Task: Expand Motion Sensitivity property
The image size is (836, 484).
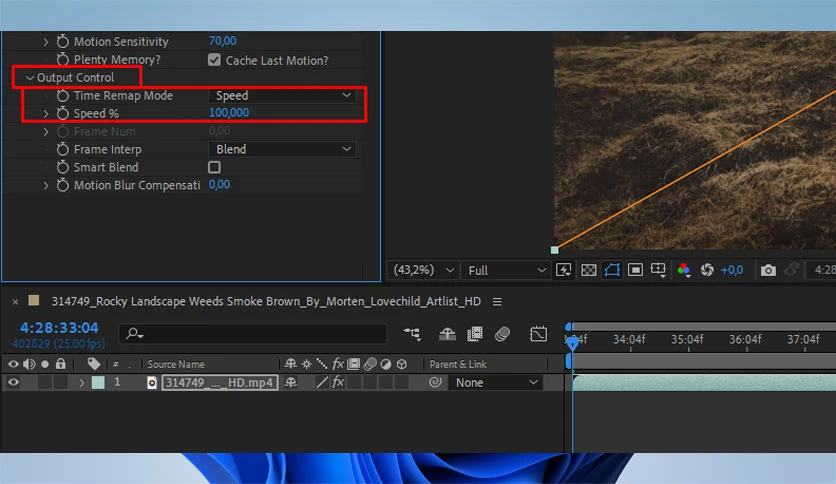Action: coord(46,42)
